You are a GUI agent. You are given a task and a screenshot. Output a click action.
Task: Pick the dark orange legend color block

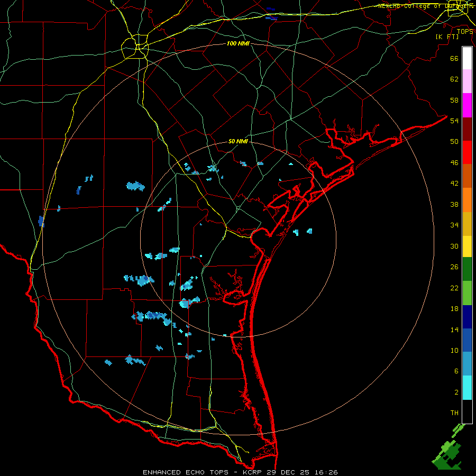(x=467, y=176)
